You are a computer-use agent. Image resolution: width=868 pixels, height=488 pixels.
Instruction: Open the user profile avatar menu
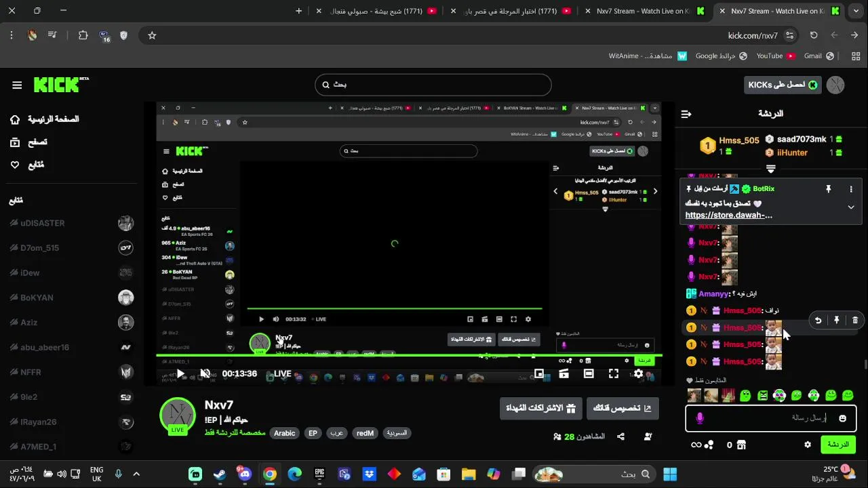click(835, 85)
